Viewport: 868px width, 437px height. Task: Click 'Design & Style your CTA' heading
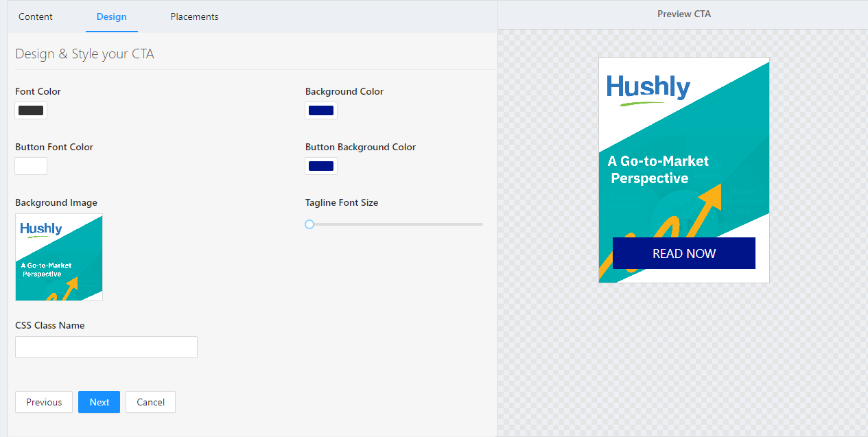click(x=84, y=54)
